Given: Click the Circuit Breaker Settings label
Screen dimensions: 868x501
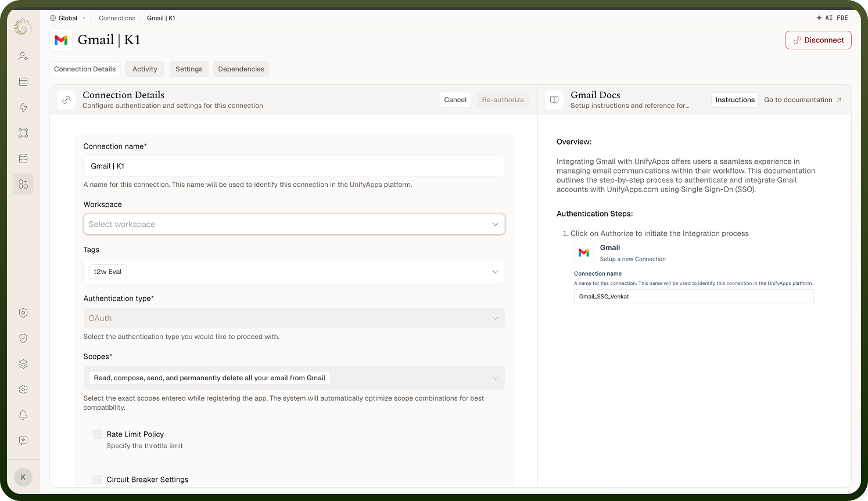Looking at the screenshot, I should pos(148,480).
